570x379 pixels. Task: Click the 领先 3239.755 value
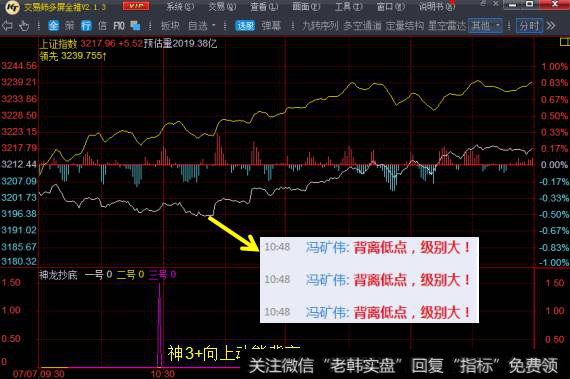[73, 56]
